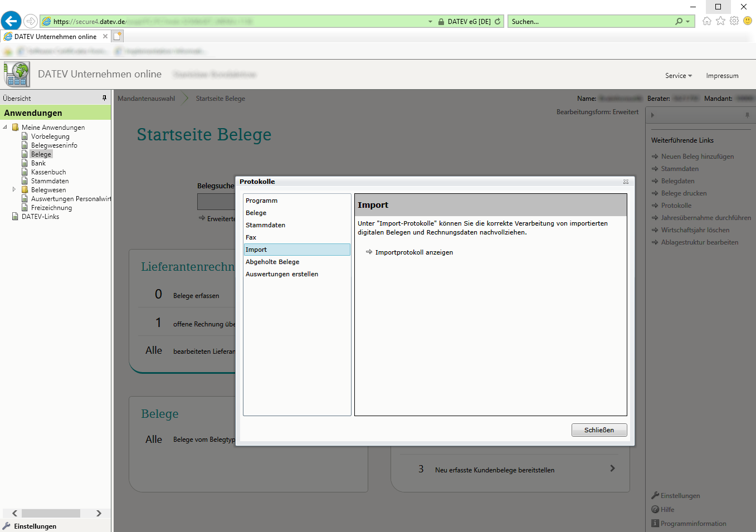Click the arrow icon beside Importprotokoll anzeigen
The image size is (756, 532).
point(369,252)
